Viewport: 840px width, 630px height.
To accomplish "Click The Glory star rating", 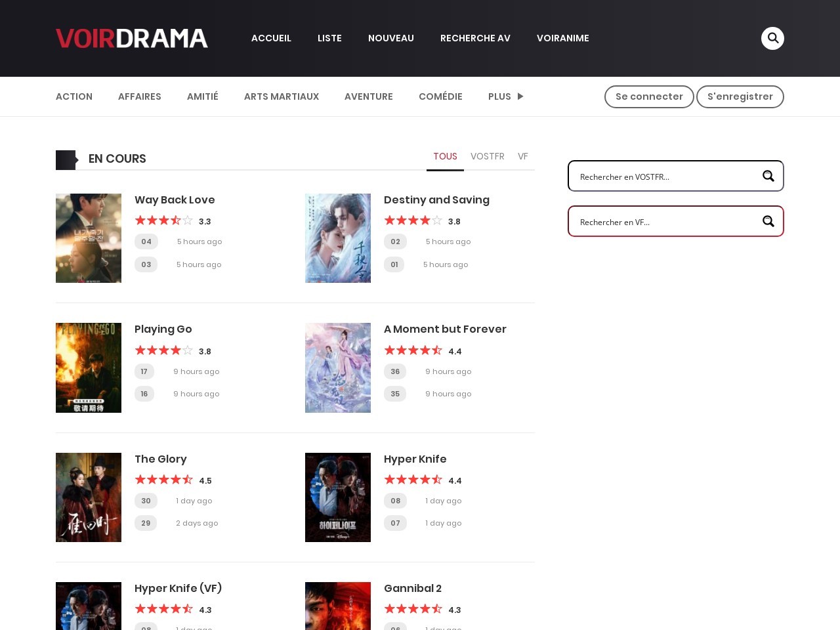I will (164, 480).
